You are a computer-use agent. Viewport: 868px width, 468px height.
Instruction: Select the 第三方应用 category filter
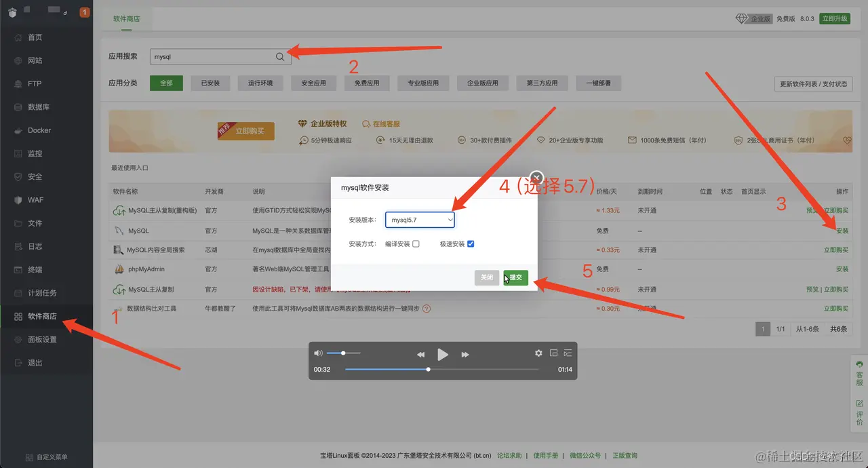(542, 83)
